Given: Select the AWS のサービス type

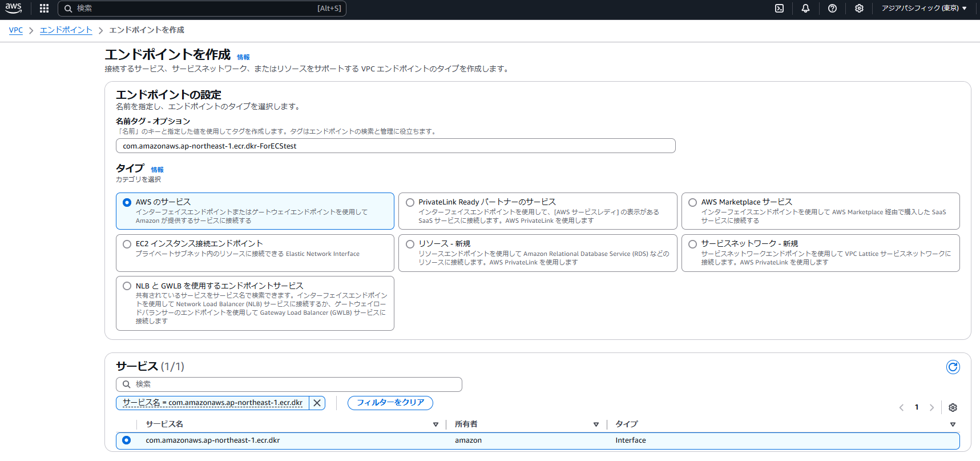Looking at the screenshot, I should [127, 202].
